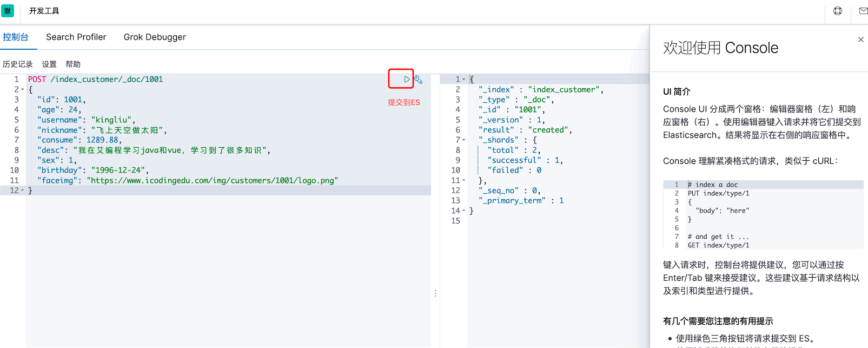
Task: Click the "nickname" line in editor
Action: 102,130
